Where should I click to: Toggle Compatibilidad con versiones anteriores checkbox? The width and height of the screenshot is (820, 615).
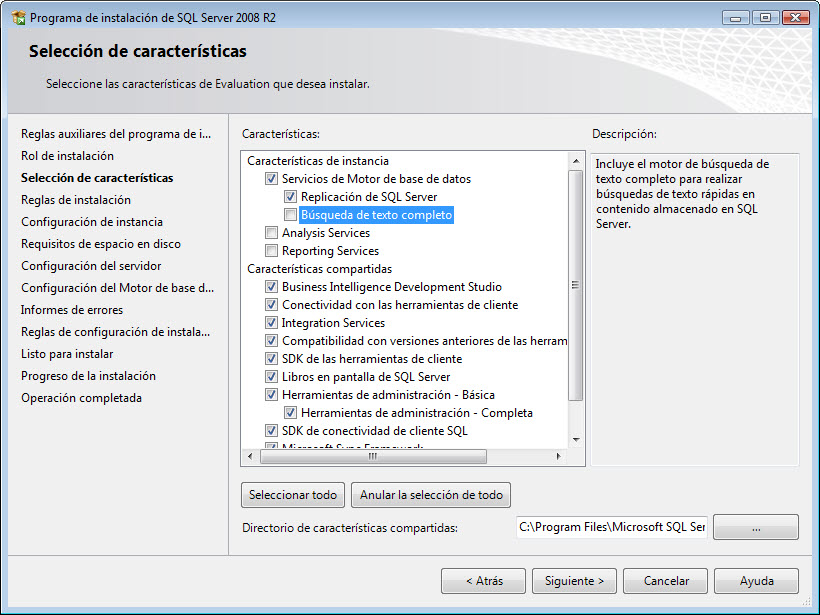coord(271,341)
